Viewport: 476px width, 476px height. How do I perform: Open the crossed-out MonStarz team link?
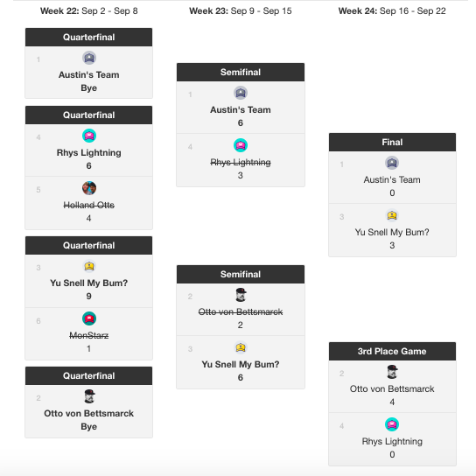(x=89, y=335)
